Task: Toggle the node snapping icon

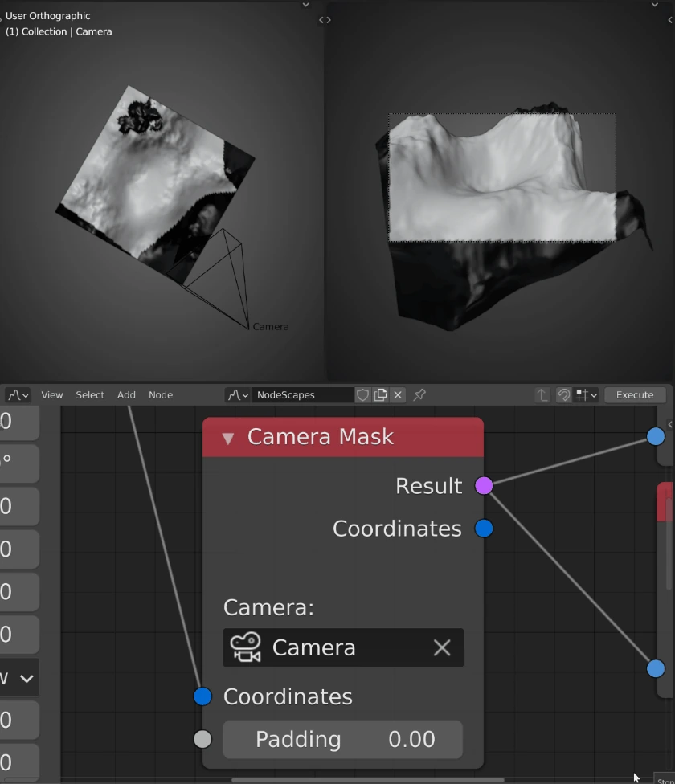Action: pos(563,395)
